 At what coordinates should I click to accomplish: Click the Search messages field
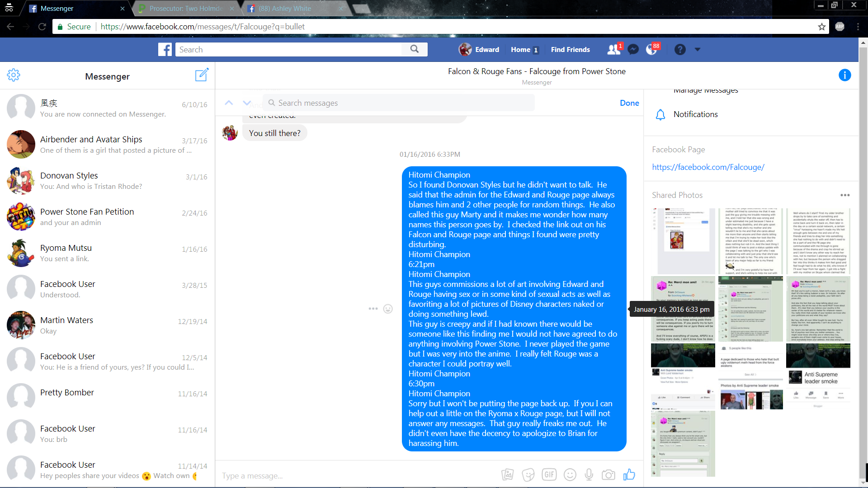[398, 103]
